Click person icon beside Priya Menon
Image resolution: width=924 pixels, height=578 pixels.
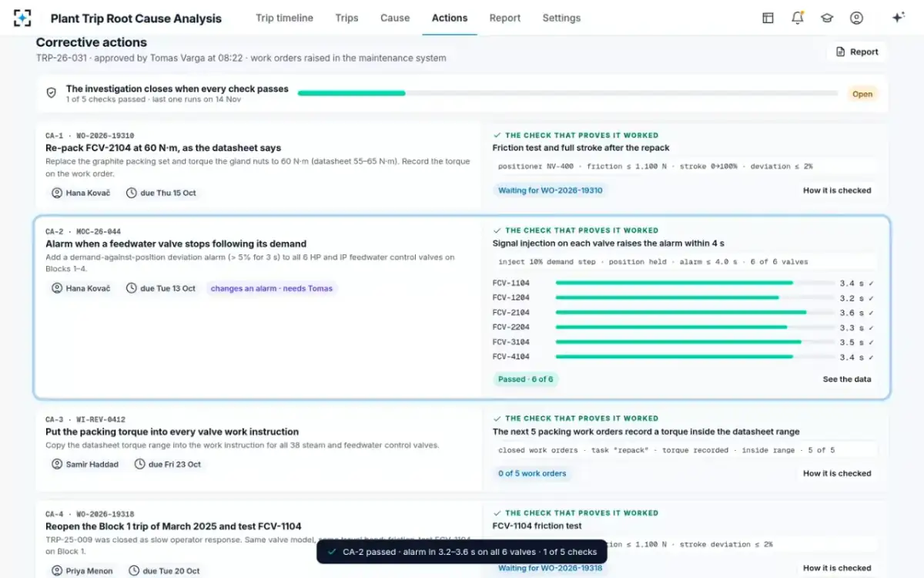coord(57,571)
